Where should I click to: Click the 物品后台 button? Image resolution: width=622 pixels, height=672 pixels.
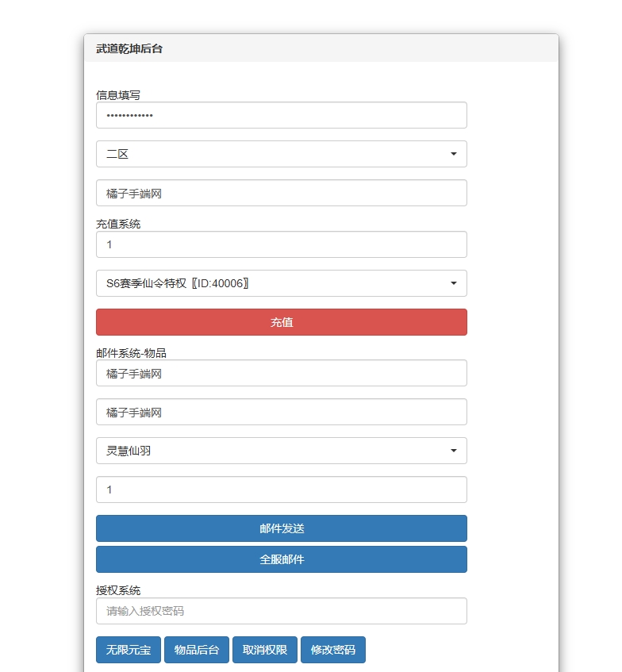pos(196,650)
